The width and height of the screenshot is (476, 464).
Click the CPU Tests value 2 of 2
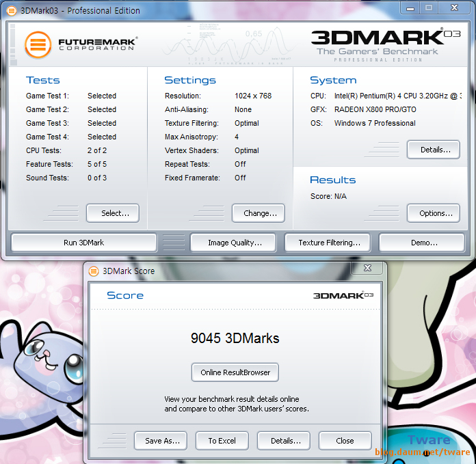tap(97, 150)
